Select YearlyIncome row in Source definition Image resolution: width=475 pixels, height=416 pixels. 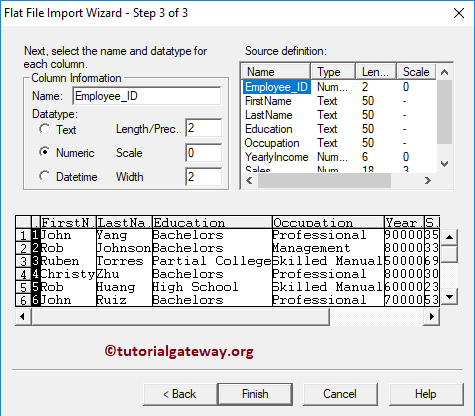click(339, 157)
